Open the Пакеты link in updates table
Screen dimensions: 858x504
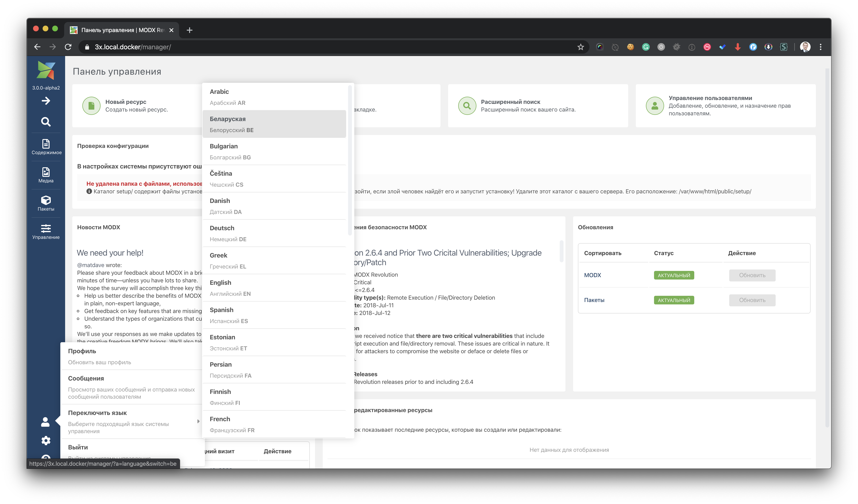[x=594, y=300]
